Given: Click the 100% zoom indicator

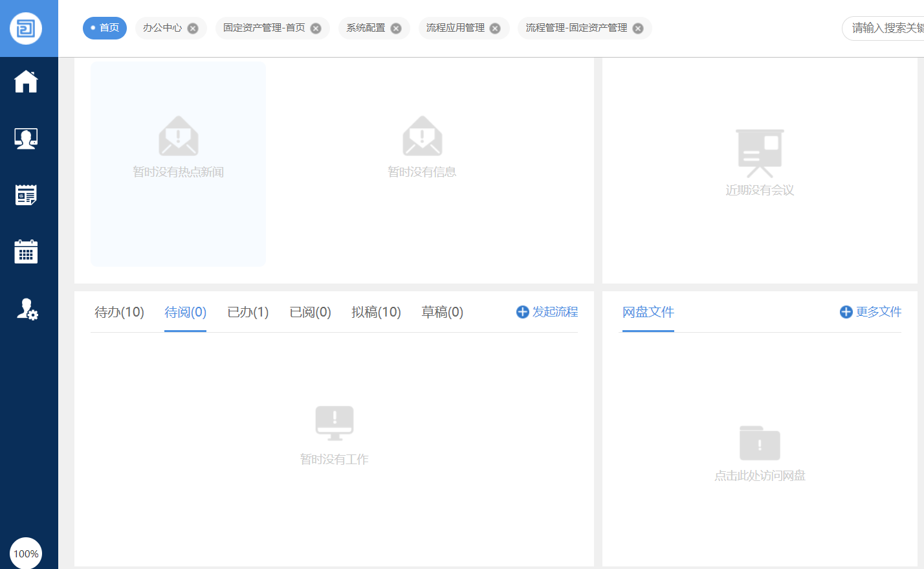Looking at the screenshot, I should (x=26, y=553).
